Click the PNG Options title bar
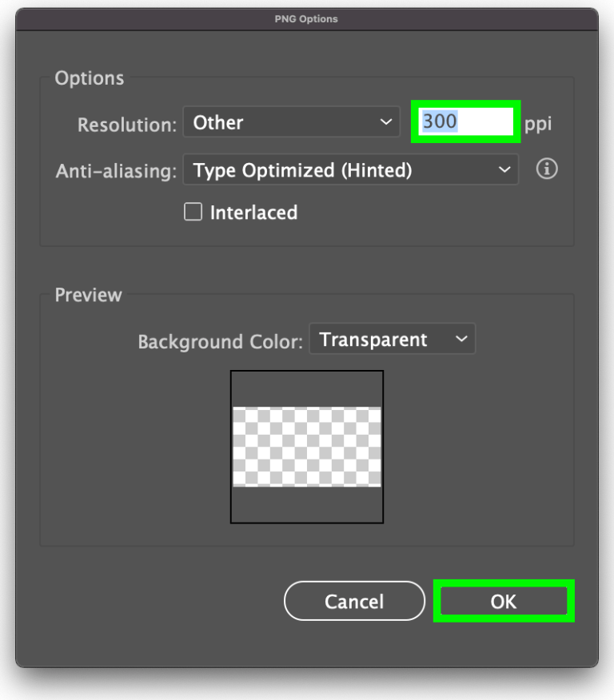 tap(307, 18)
